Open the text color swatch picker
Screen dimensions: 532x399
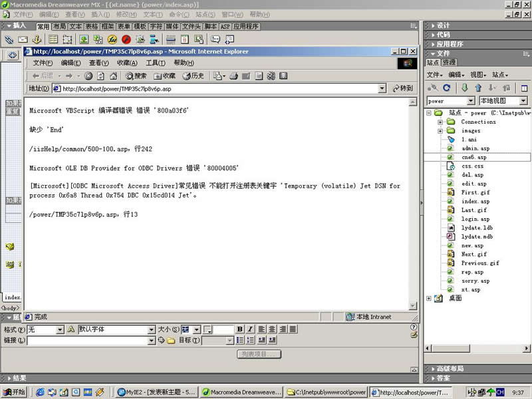click(x=207, y=329)
